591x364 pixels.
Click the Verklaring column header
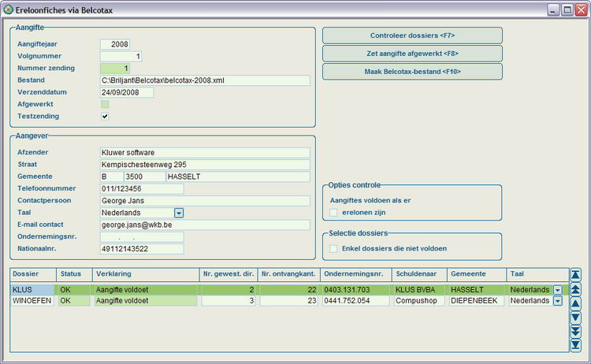click(x=146, y=274)
